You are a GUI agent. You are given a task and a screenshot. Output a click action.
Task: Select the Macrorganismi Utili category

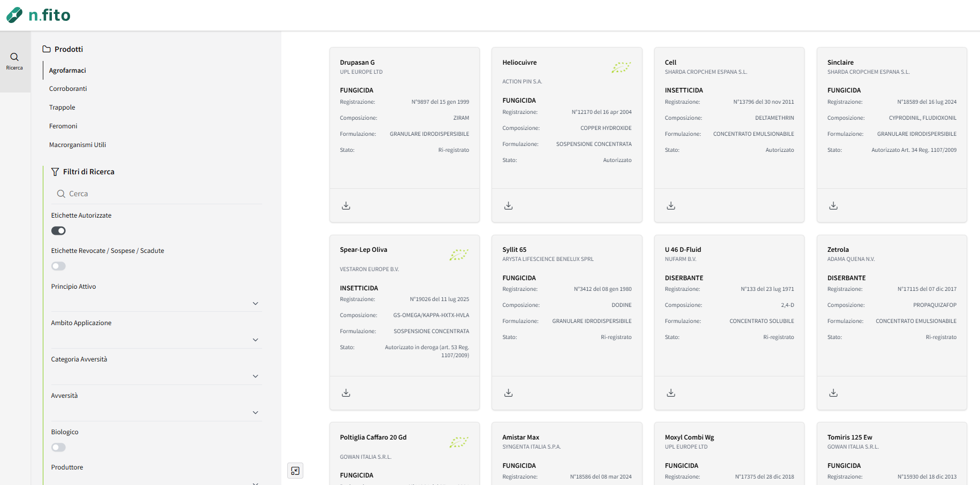tap(78, 145)
